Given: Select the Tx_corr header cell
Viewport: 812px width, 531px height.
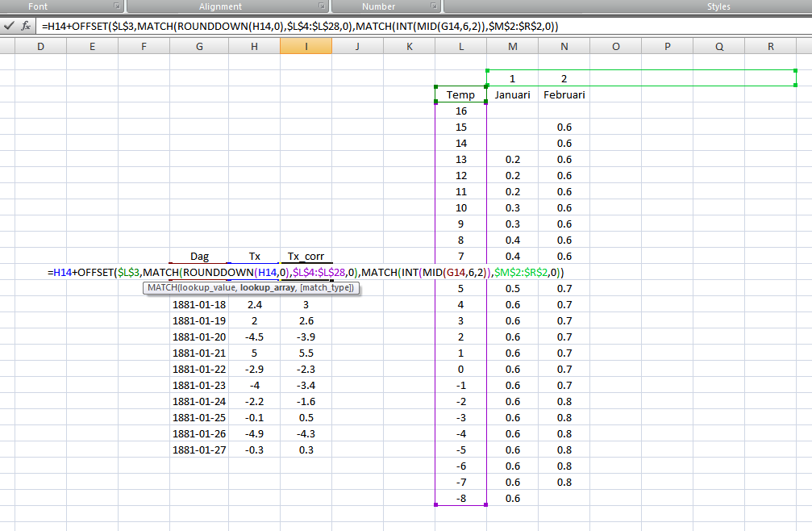Looking at the screenshot, I should point(306,257).
